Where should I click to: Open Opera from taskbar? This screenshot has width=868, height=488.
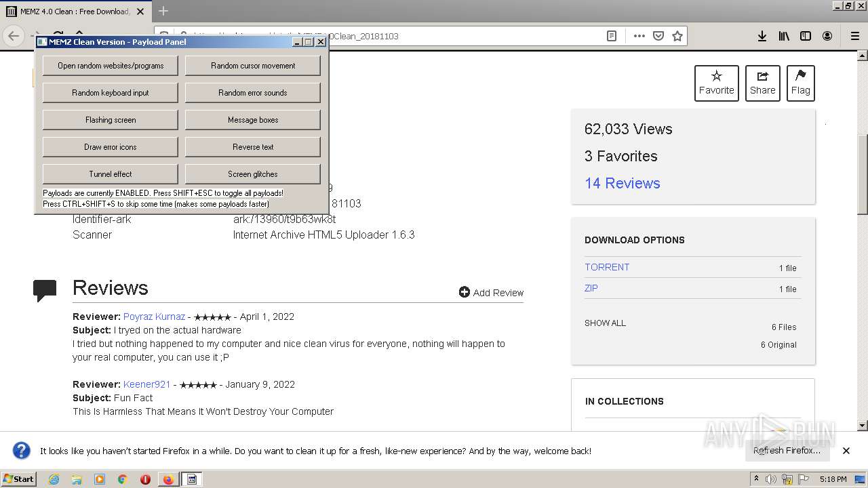(x=145, y=479)
